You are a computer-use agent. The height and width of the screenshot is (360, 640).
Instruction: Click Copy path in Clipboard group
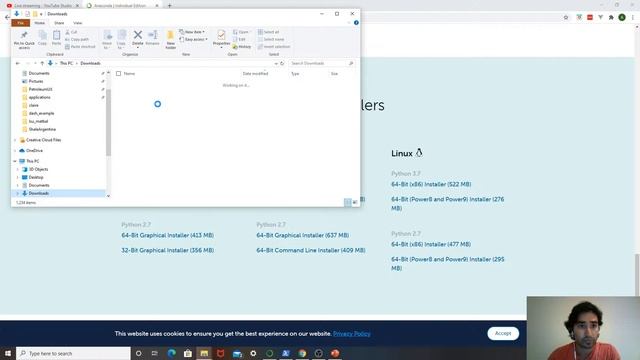[77, 39]
